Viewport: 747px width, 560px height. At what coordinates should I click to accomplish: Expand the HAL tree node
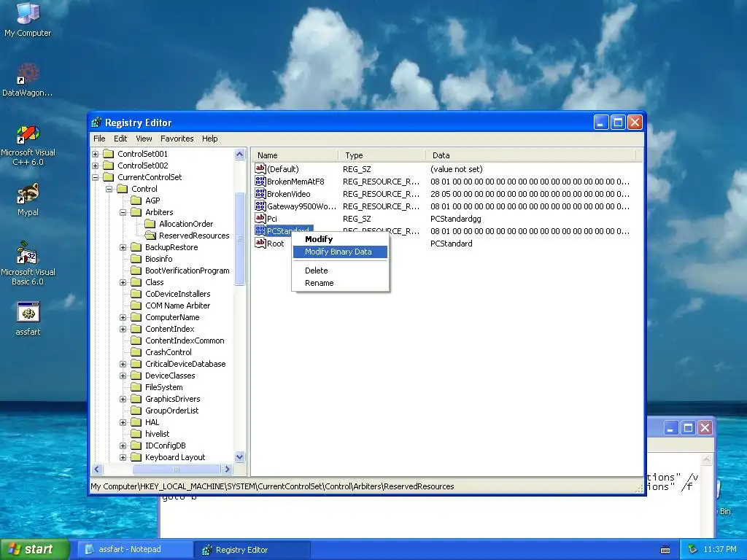coord(123,422)
